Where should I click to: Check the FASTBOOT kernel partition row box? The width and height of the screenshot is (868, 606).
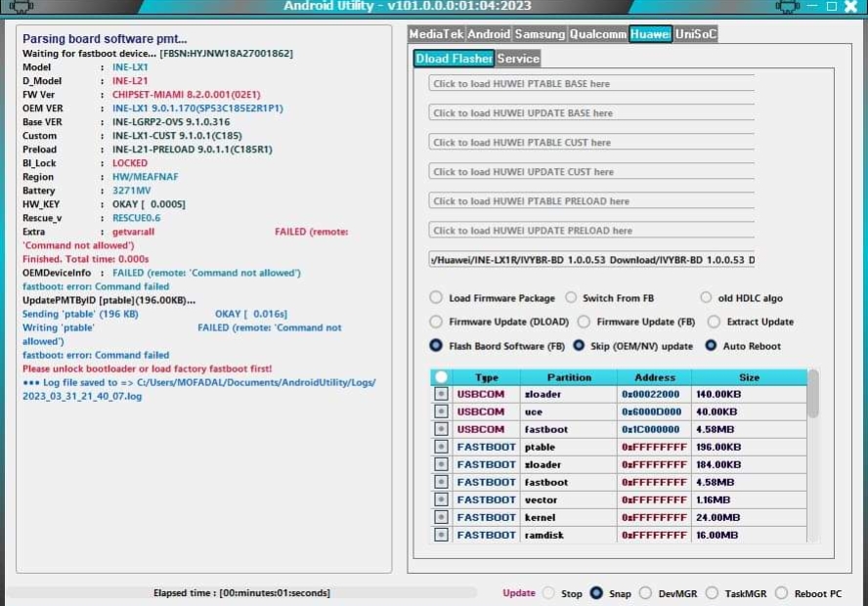[441, 517]
